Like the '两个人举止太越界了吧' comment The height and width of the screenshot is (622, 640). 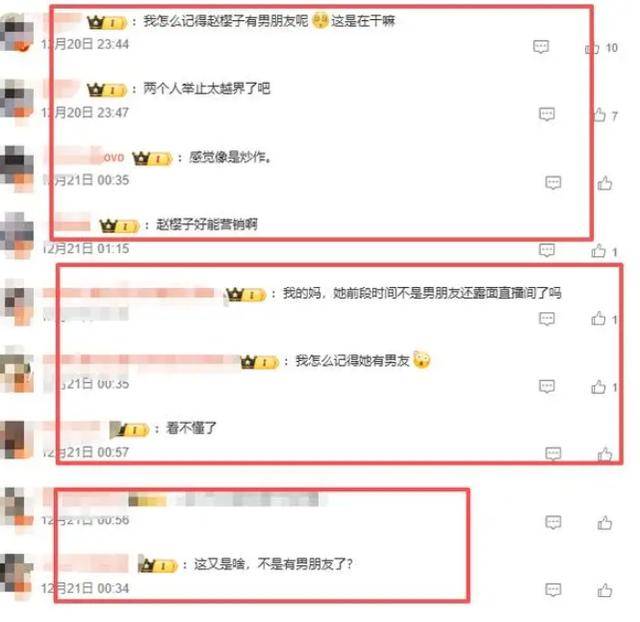(599, 115)
